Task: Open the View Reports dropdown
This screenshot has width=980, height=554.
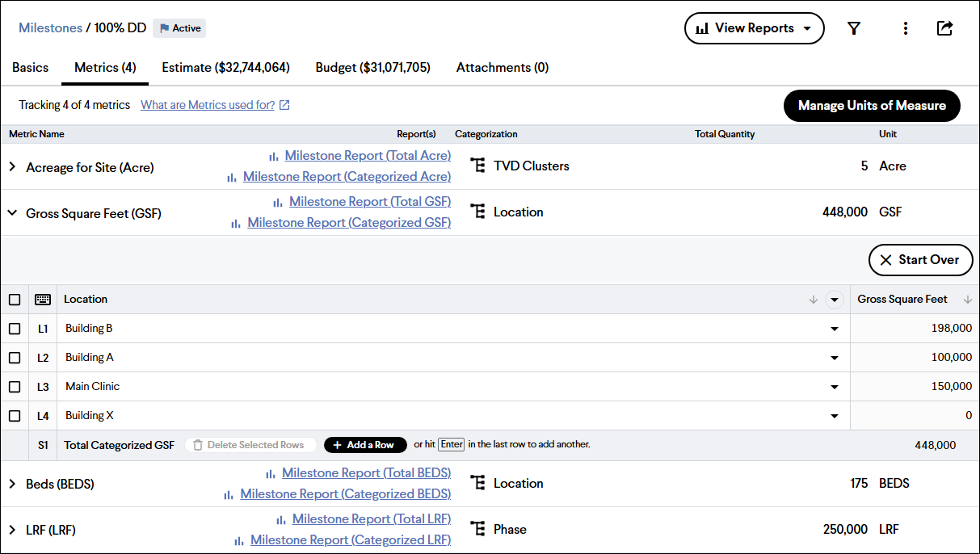Action: pos(754,28)
